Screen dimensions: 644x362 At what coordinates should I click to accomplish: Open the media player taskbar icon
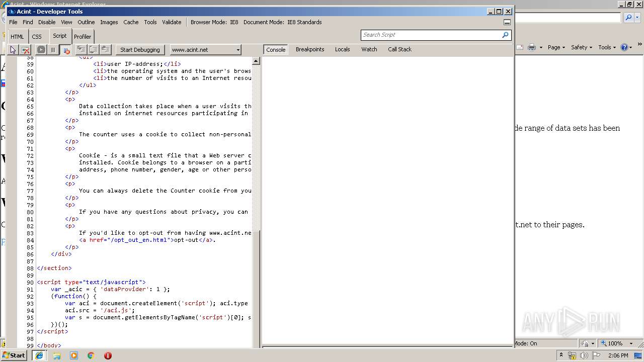click(x=74, y=355)
